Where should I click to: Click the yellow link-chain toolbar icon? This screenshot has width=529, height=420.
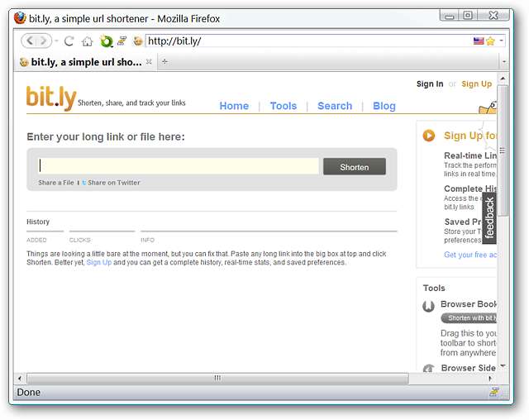tap(122, 41)
